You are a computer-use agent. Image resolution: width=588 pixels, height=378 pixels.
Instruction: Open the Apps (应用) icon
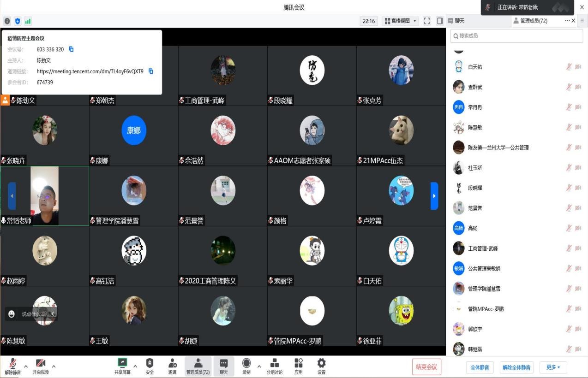coord(299,364)
